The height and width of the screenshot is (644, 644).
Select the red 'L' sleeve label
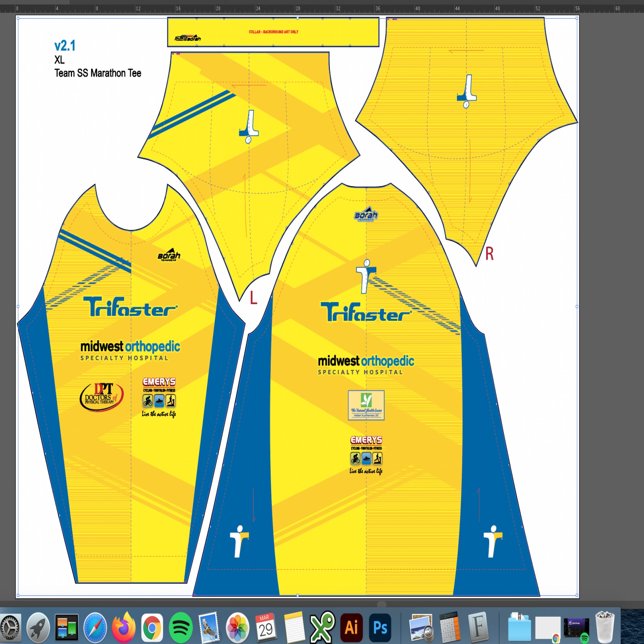click(253, 298)
